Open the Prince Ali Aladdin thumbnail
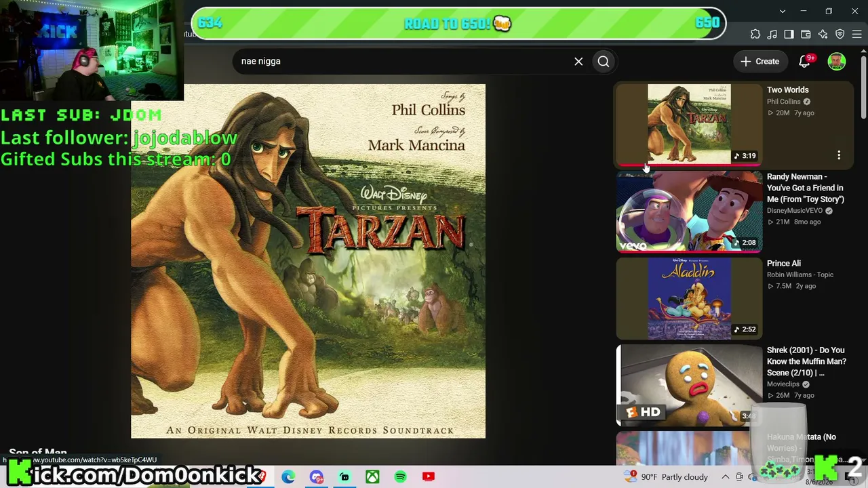The height and width of the screenshot is (488, 868). pos(689,298)
